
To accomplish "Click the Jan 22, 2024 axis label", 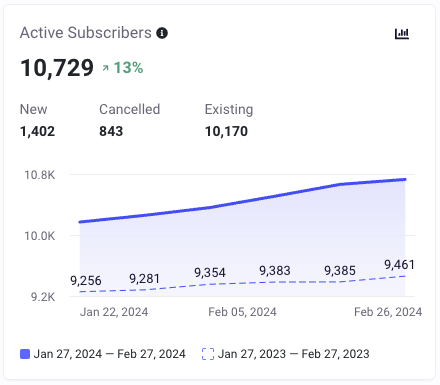I will click(x=114, y=312).
